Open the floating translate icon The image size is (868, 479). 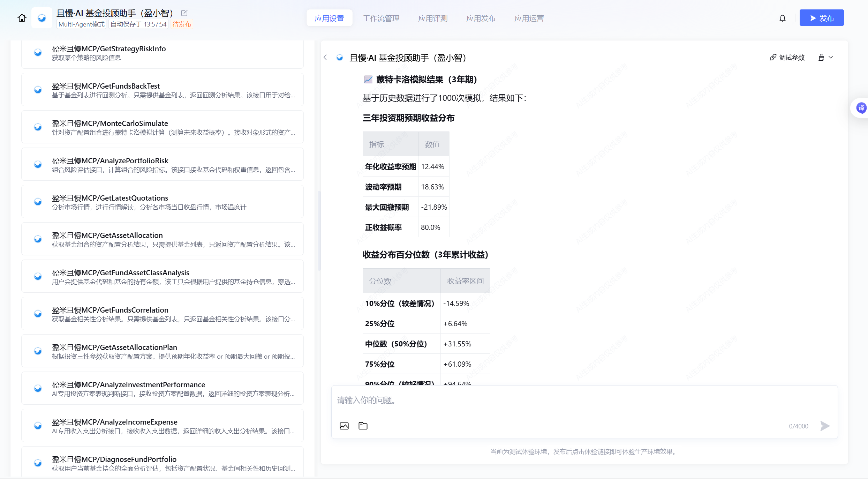pos(861,108)
